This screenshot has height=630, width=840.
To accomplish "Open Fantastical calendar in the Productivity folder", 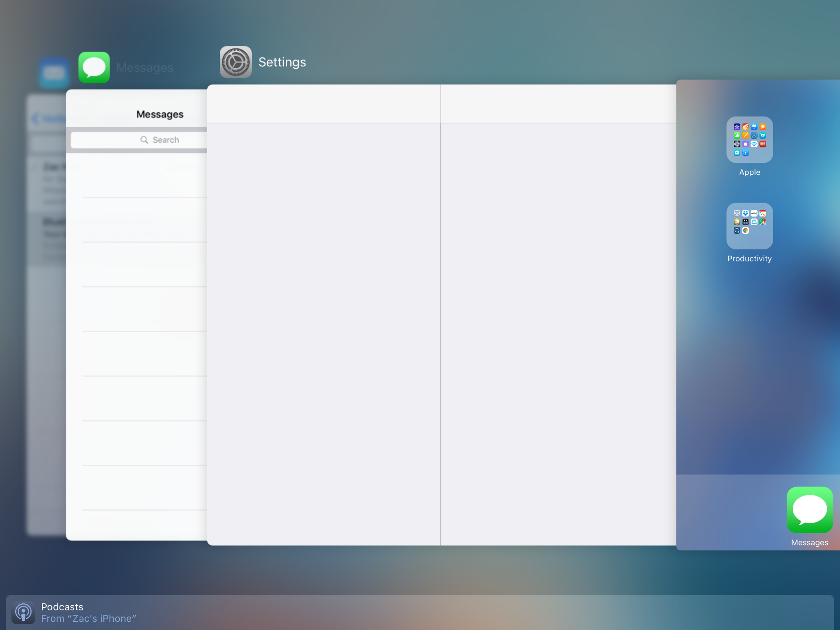I will [x=763, y=213].
